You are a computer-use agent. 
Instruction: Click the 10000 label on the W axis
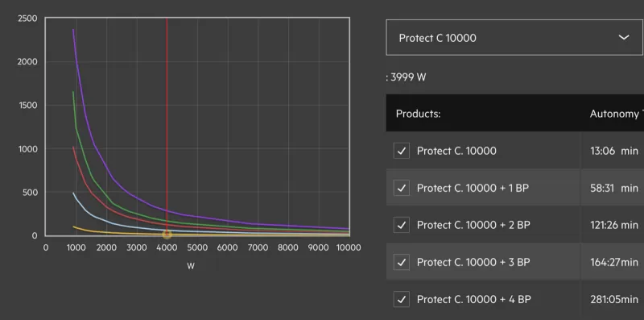[x=349, y=247]
